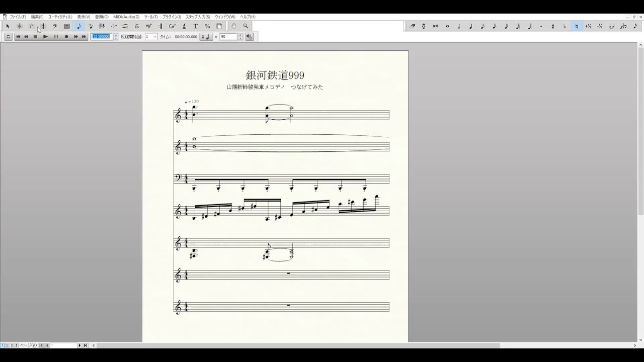Screen dimensions: 644x362
Task: Select the Repeat barline tool
Action: [160, 26]
